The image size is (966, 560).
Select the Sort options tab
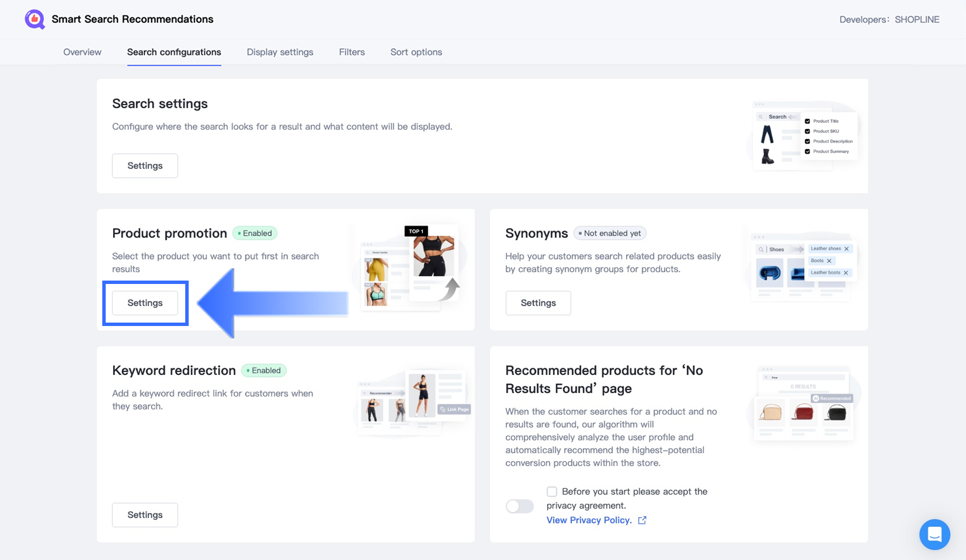pyautogui.click(x=416, y=52)
